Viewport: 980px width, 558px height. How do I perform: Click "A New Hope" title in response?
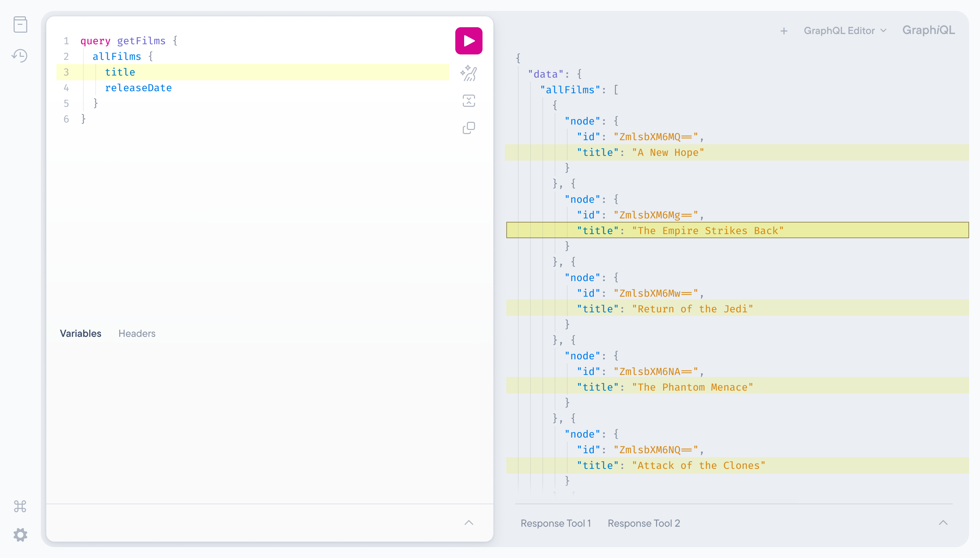668,152
